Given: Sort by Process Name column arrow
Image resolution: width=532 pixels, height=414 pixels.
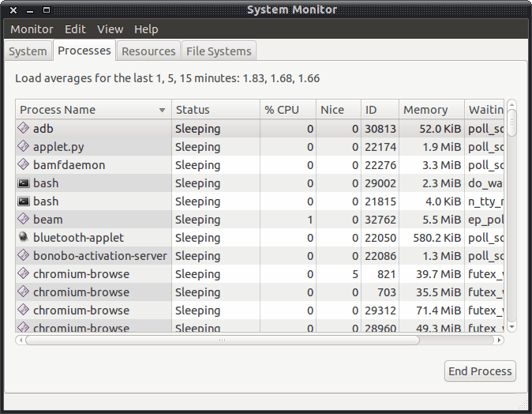Looking at the screenshot, I should pyautogui.click(x=163, y=110).
